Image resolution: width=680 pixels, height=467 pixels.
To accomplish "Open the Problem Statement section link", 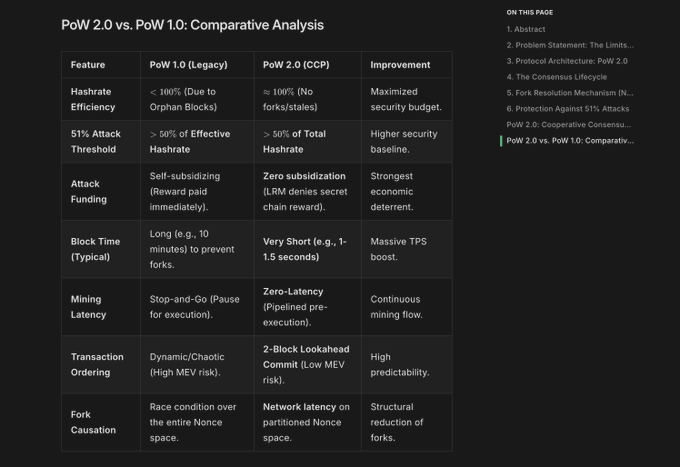I will [569, 45].
